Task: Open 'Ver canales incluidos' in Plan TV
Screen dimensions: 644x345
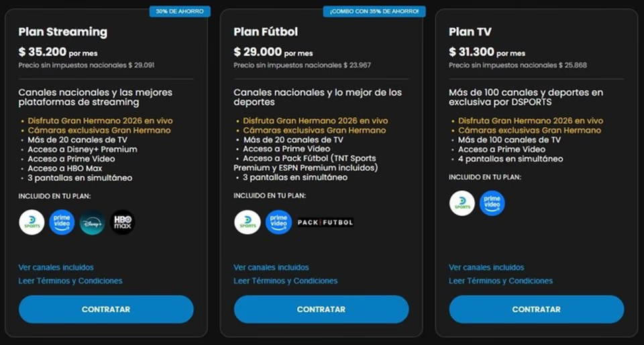Action: [486, 267]
